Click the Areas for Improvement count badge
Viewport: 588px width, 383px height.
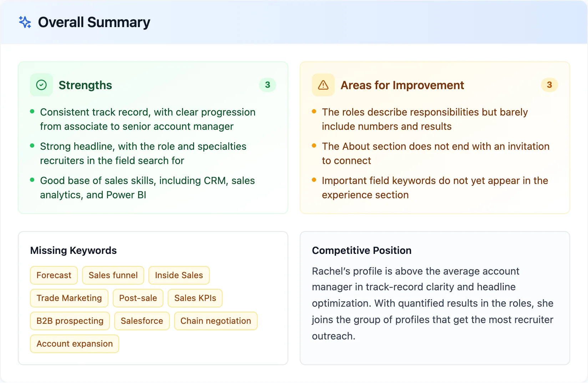pos(549,85)
